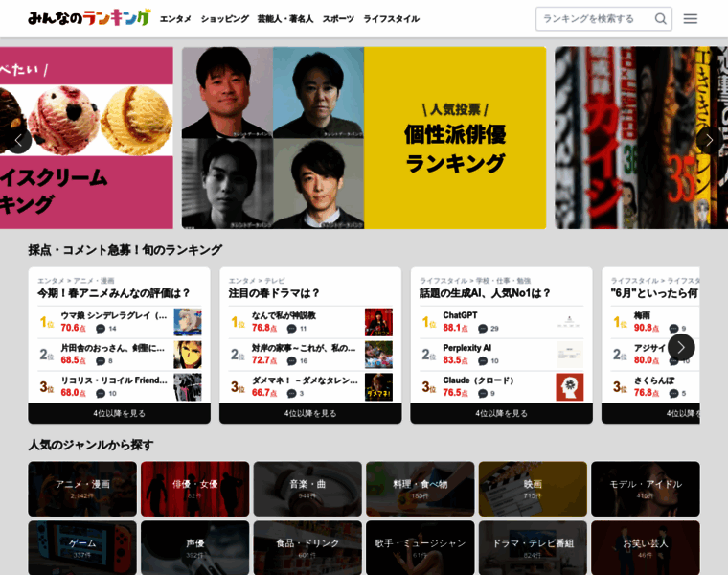
Task: Click 4位以降を見る under spring drama card
Action: (310, 413)
